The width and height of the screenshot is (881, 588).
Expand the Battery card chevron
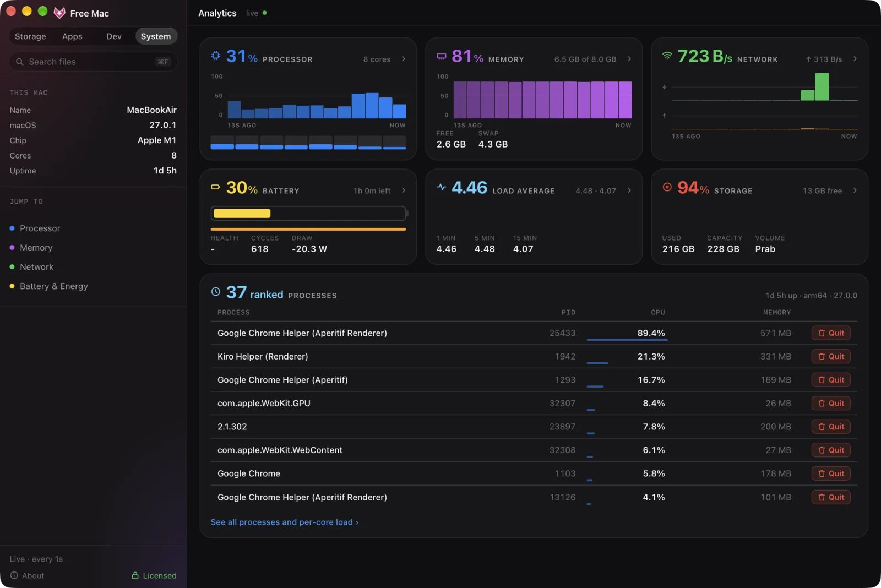pos(404,190)
